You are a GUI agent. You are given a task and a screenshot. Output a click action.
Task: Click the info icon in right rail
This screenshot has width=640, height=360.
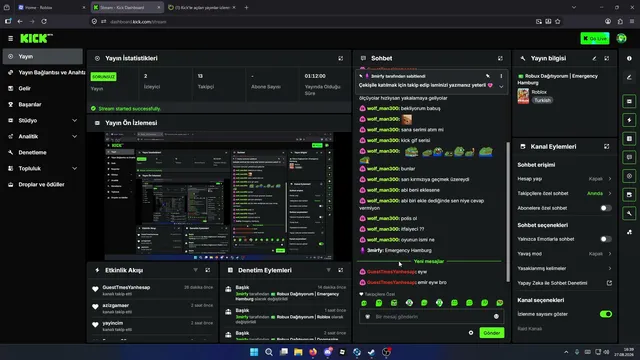coord(629,58)
